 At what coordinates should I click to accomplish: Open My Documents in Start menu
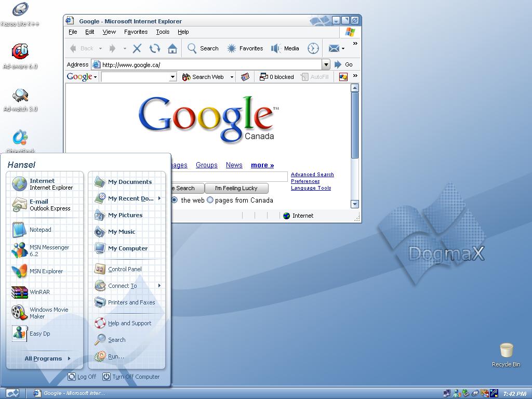127,182
